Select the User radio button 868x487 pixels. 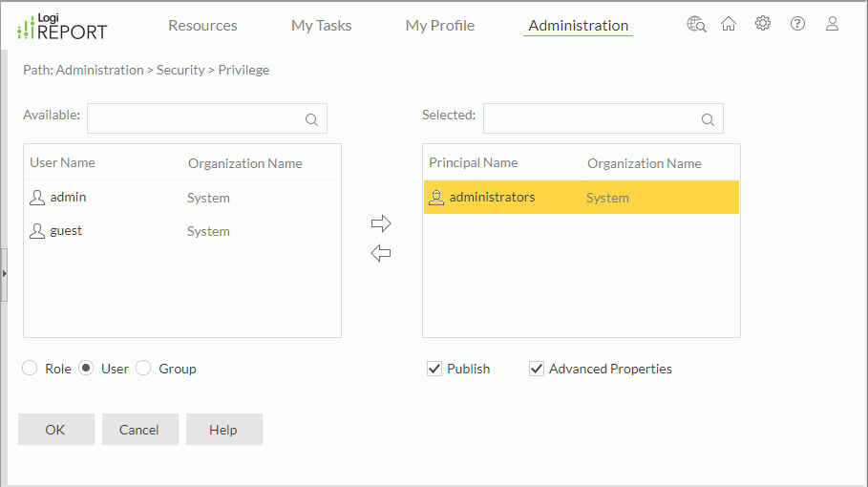tap(86, 368)
